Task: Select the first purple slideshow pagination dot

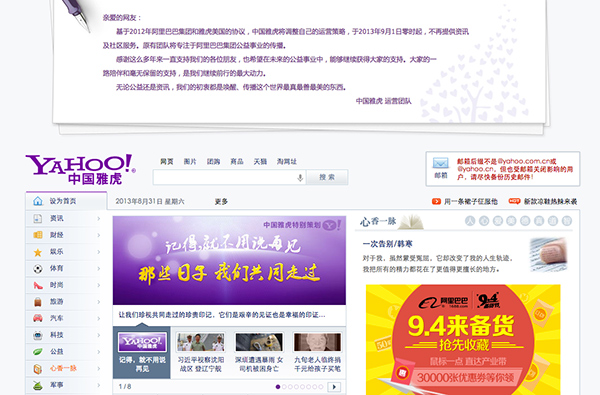Action: tap(278, 387)
